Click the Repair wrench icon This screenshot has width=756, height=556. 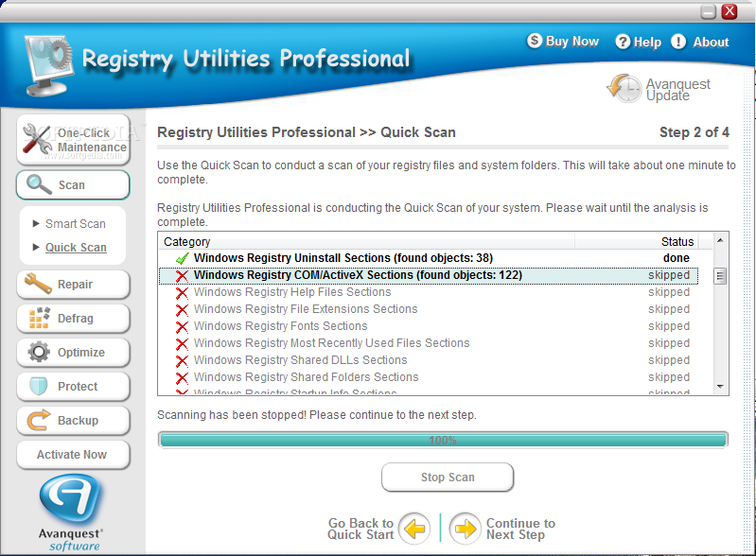(x=38, y=284)
